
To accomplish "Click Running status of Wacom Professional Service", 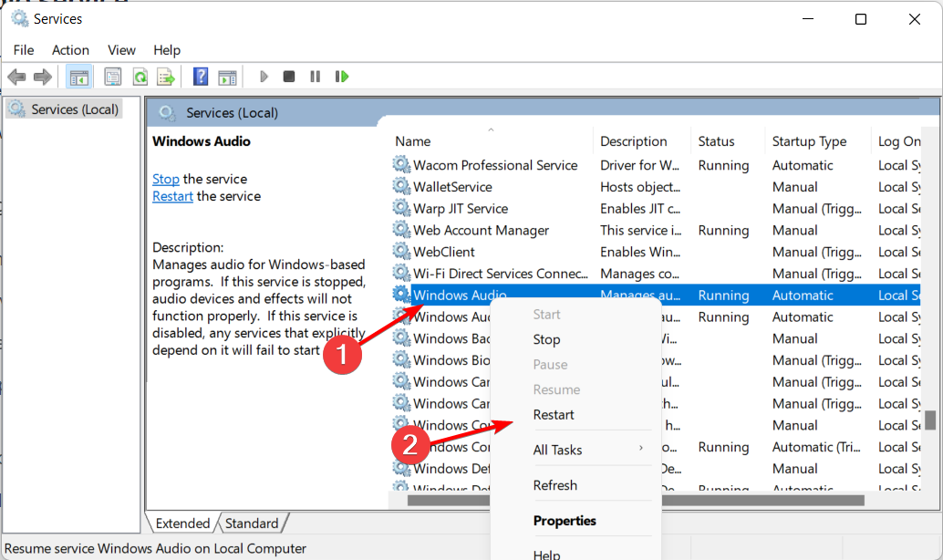I will pyautogui.click(x=723, y=165).
